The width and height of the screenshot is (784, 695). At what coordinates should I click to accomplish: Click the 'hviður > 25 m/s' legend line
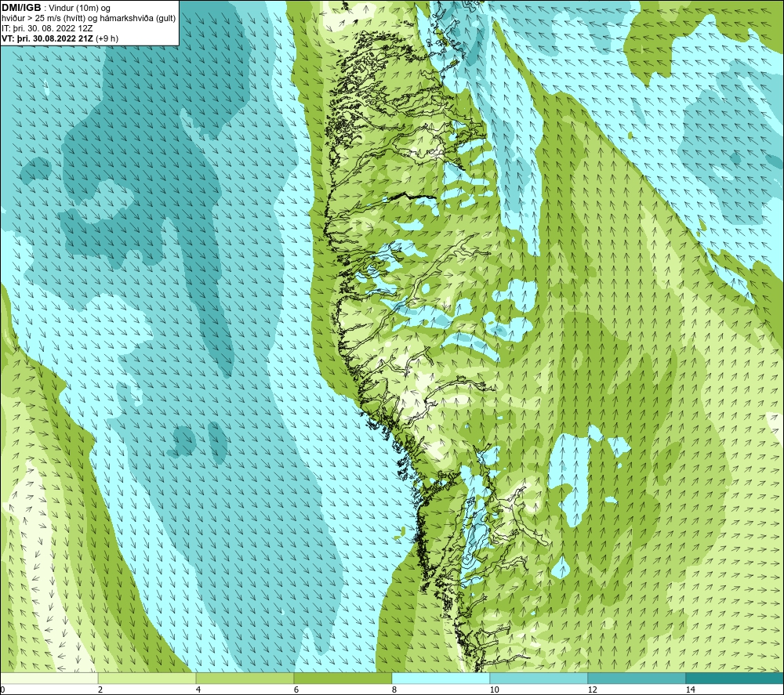89,19
